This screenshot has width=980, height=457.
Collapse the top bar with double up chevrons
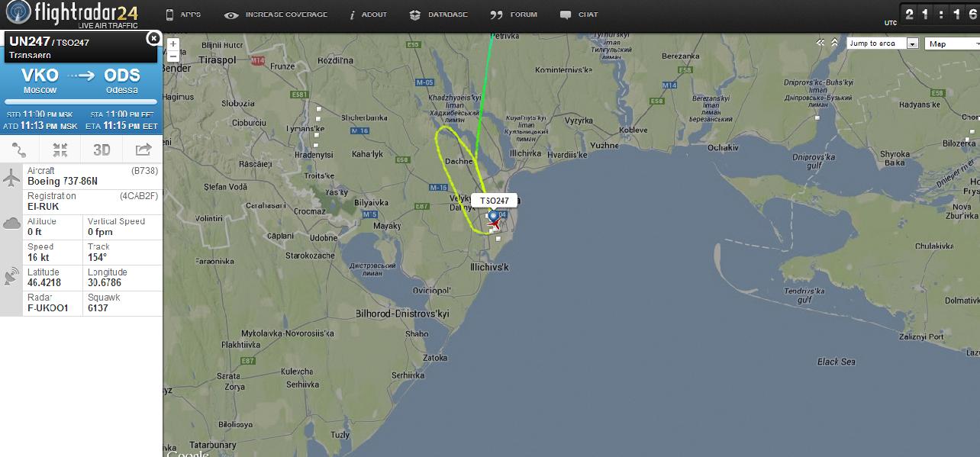834,43
